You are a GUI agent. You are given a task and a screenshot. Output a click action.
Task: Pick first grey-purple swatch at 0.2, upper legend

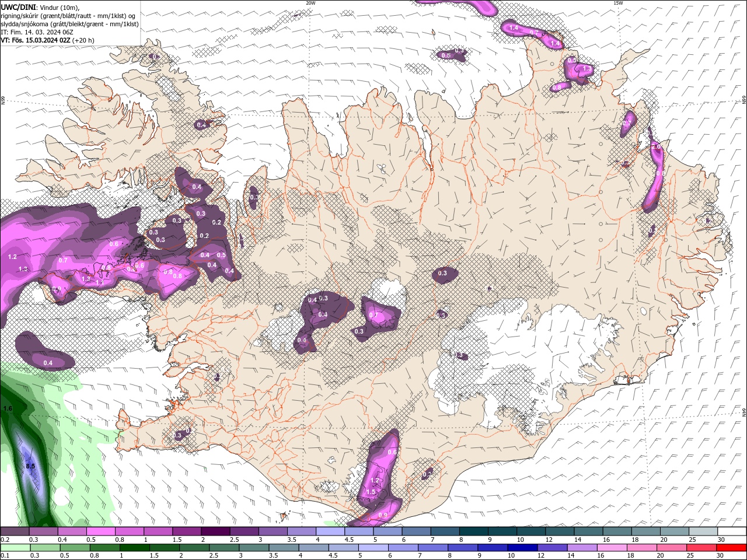[x=15, y=531]
